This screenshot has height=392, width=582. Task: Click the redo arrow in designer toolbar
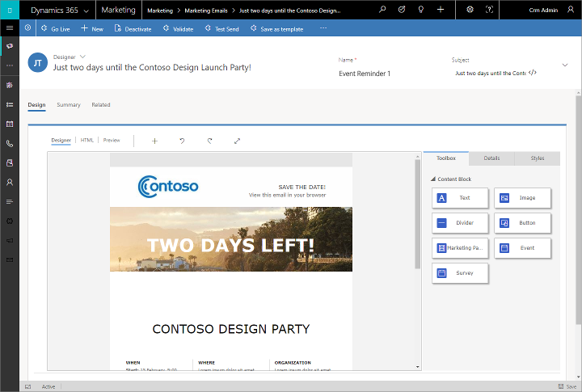pos(209,141)
